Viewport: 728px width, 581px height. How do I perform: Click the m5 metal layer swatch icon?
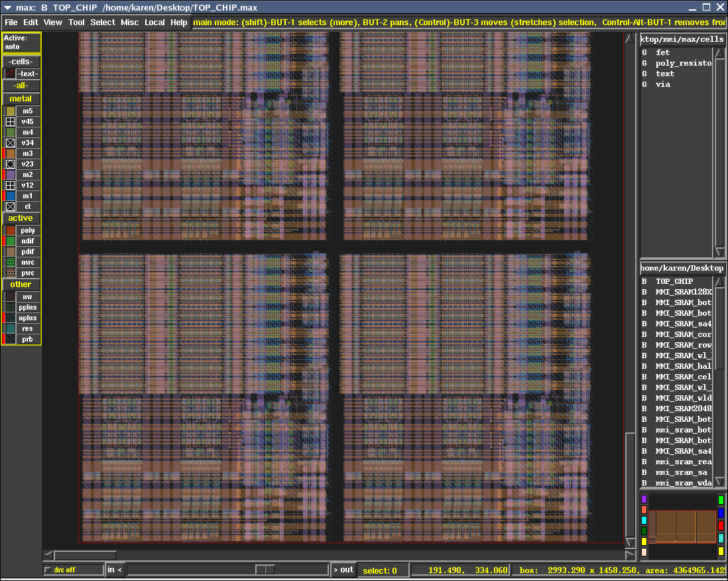tap(10, 111)
